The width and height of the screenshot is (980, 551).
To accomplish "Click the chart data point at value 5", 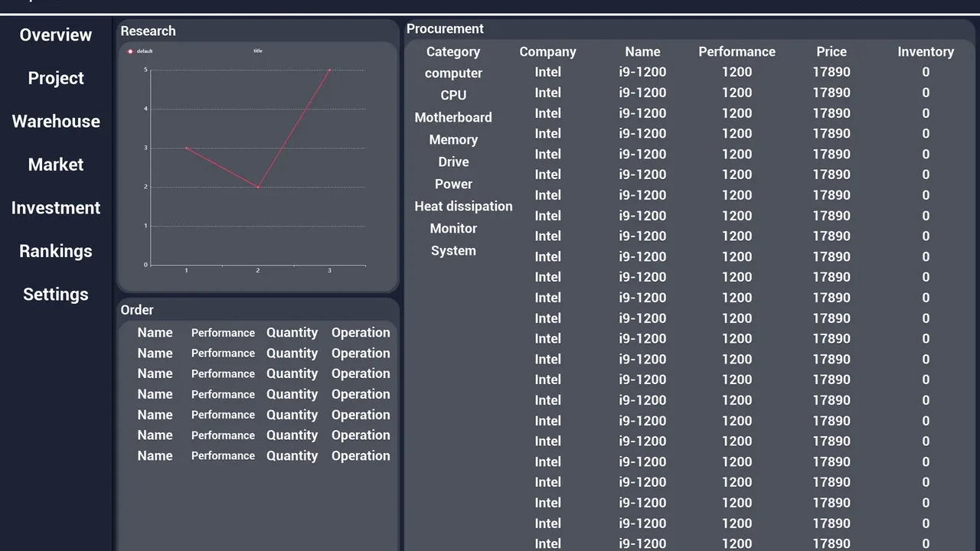I will point(329,70).
